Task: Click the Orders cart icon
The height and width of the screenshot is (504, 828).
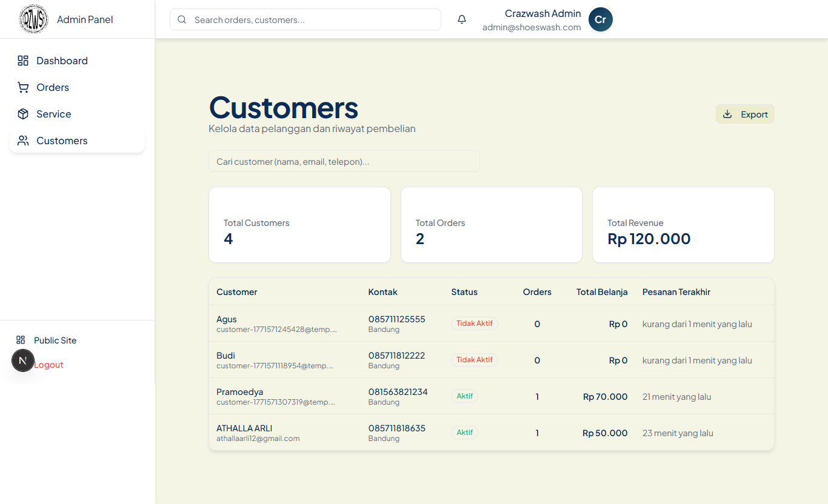Action: coord(23,87)
